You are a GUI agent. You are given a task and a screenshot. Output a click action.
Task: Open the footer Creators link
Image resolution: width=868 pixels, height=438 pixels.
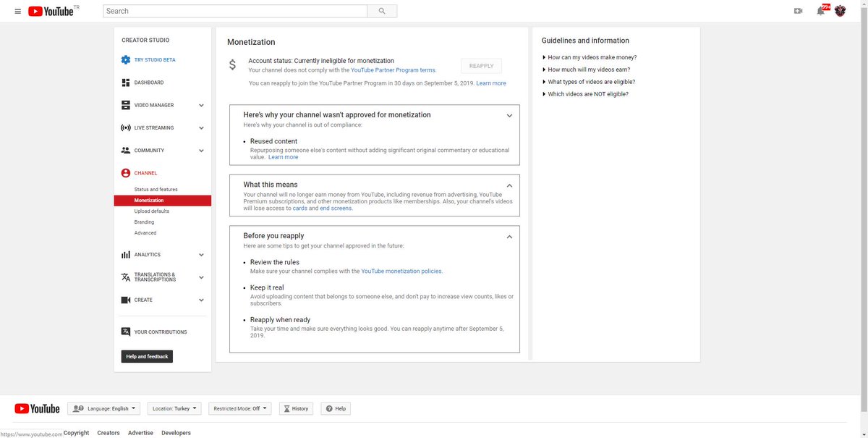coord(109,433)
